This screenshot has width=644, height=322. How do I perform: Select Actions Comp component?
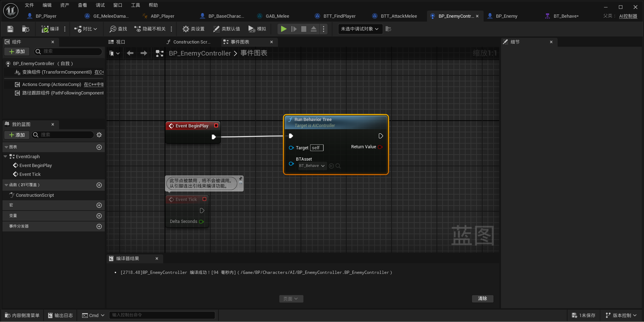52,85
